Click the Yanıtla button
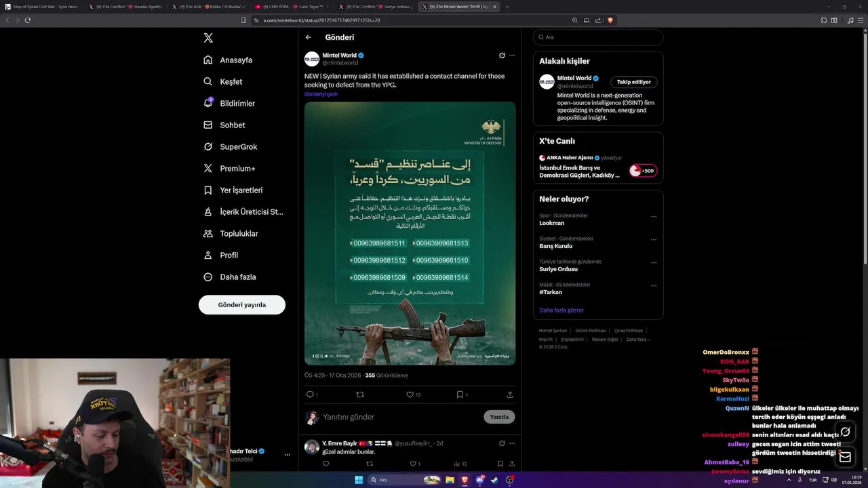 [499, 417]
